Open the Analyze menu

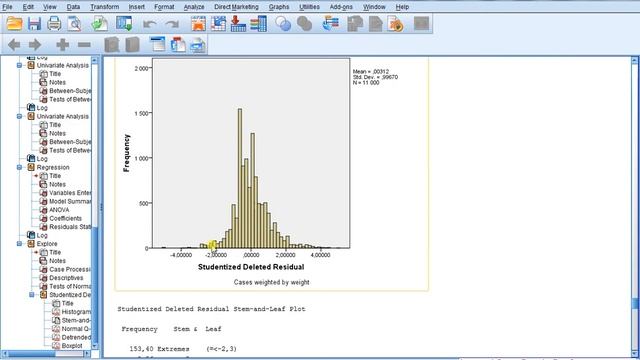[194, 7]
